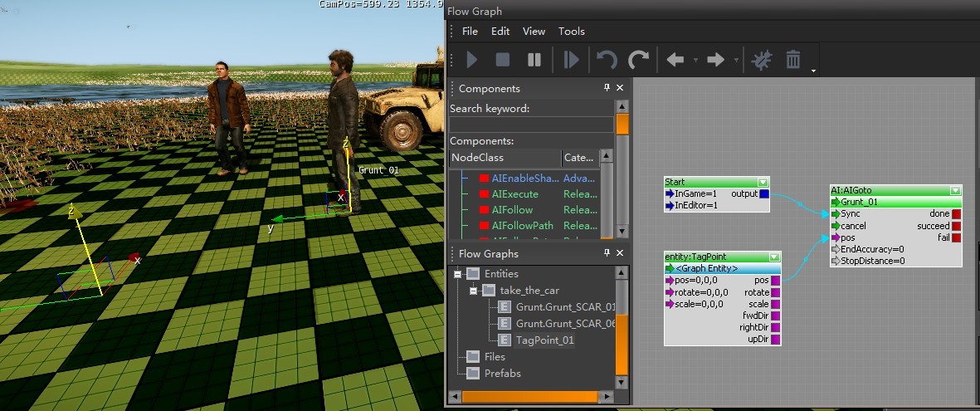Collapse the Entities tree folder
980x411 pixels.
pyautogui.click(x=456, y=274)
